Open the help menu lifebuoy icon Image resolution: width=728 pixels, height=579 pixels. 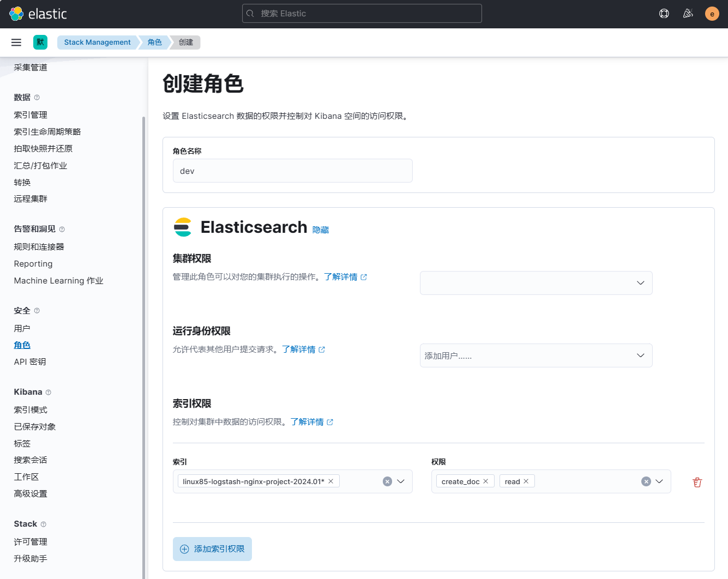coord(664,14)
